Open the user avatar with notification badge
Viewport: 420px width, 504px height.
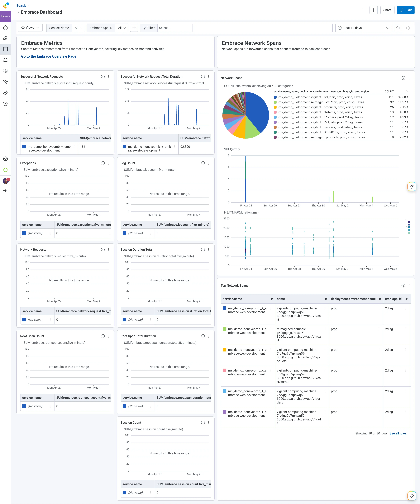coord(6,181)
